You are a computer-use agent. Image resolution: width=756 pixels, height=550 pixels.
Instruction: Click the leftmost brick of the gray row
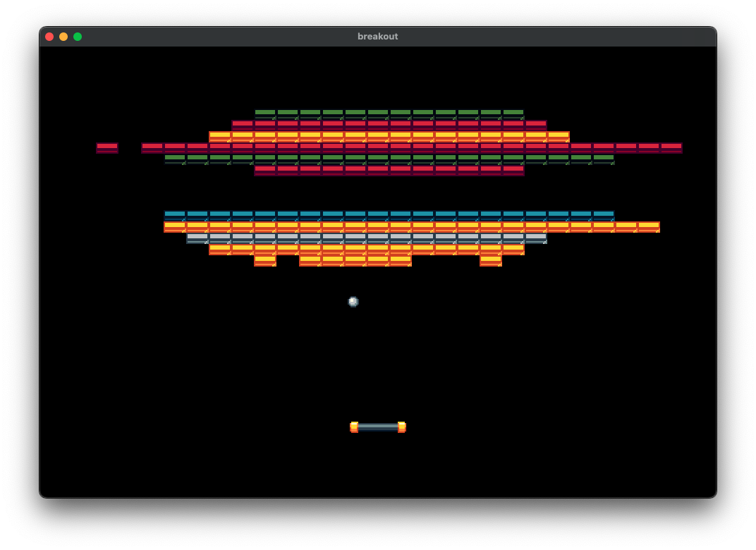point(197,238)
